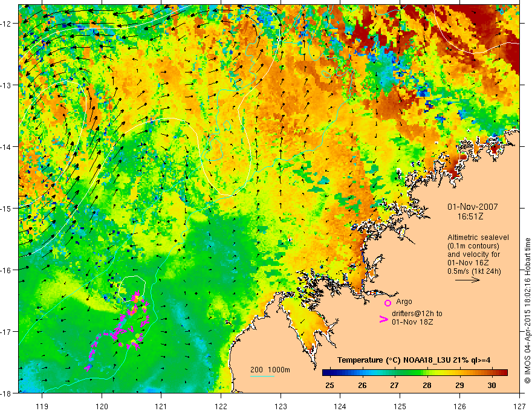Click the '01-Nov 16Z' velocity legend text

468,263
